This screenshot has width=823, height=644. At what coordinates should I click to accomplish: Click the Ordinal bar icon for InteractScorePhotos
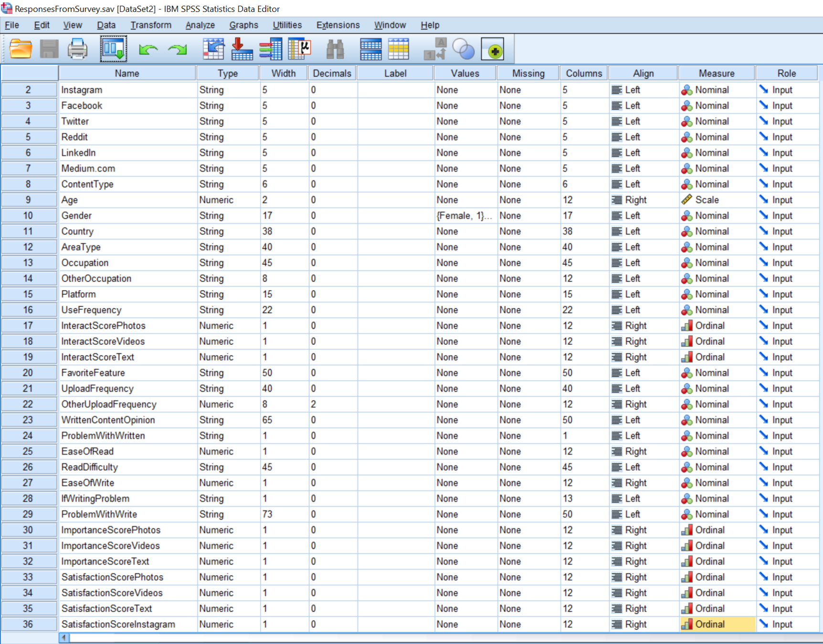686,326
